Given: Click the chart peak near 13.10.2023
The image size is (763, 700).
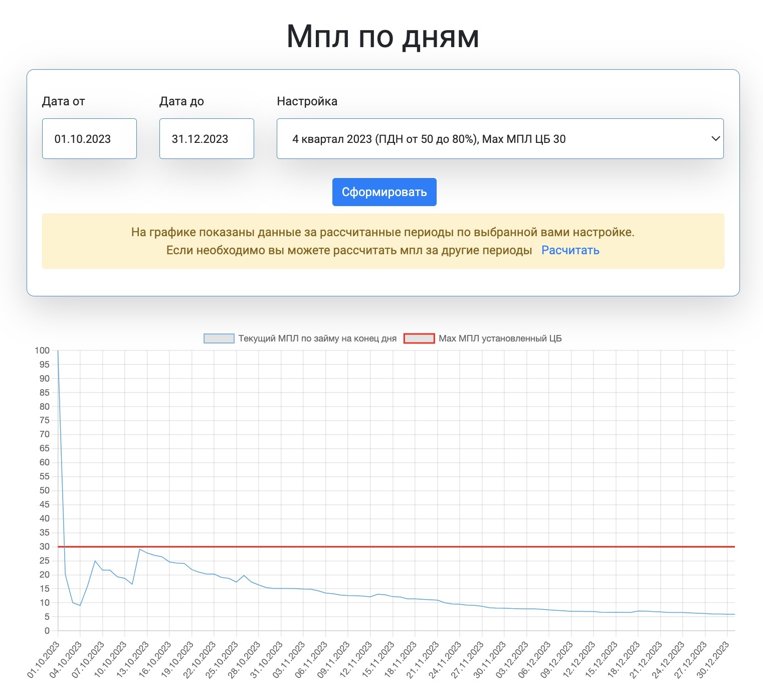Looking at the screenshot, I should click(140, 549).
